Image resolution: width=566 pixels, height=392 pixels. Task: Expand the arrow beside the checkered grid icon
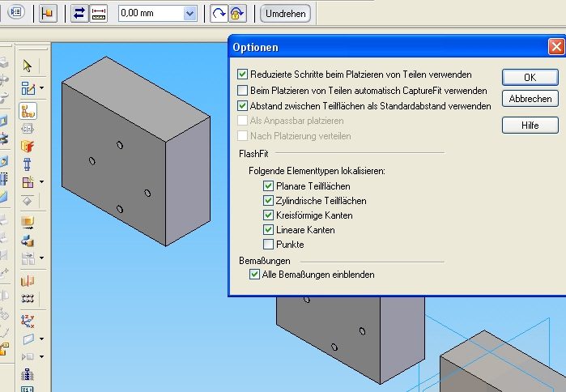[42, 181]
